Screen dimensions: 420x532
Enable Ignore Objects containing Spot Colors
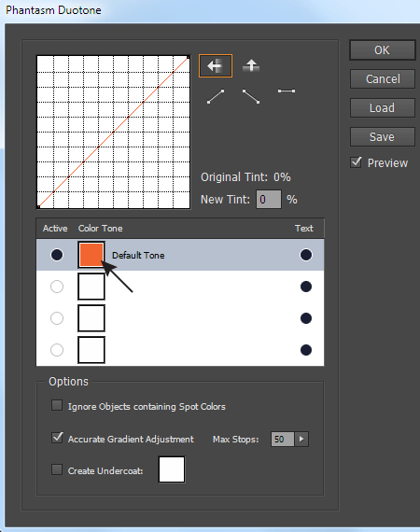(57, 405)
